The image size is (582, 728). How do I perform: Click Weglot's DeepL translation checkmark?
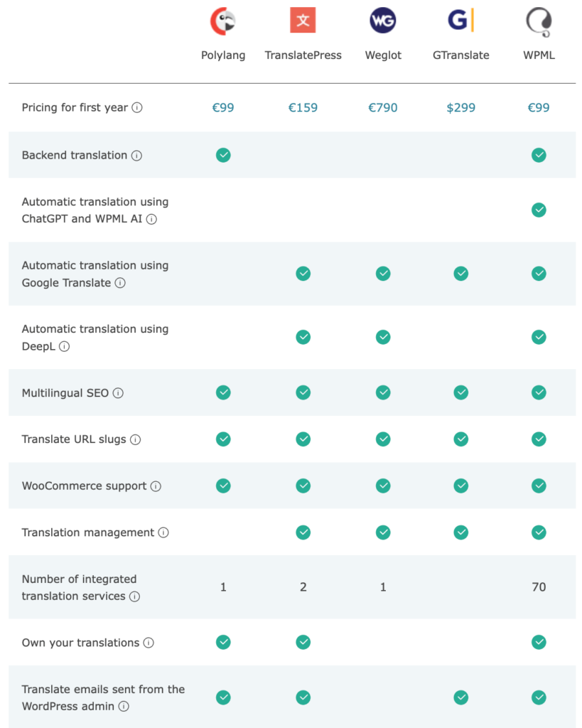pos(383,337)
